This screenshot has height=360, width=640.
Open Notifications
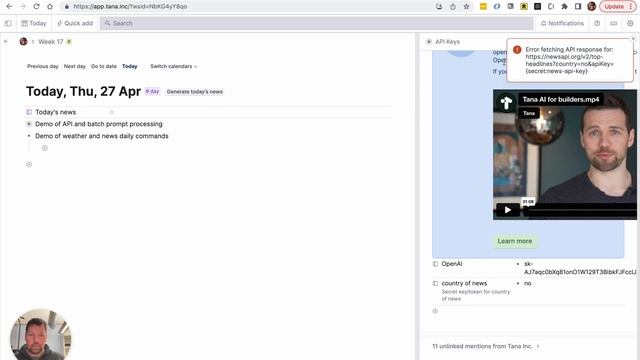(562, 23)
